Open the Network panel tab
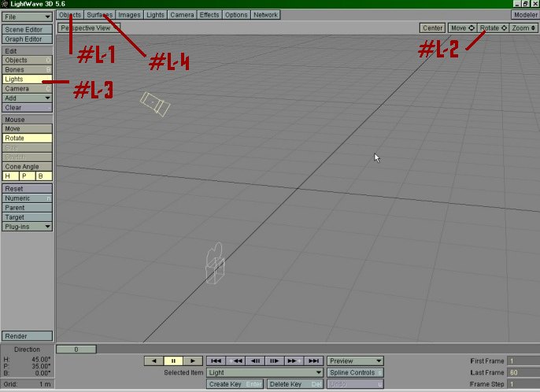Screen dimensions: 540x392 pos(265,15)
